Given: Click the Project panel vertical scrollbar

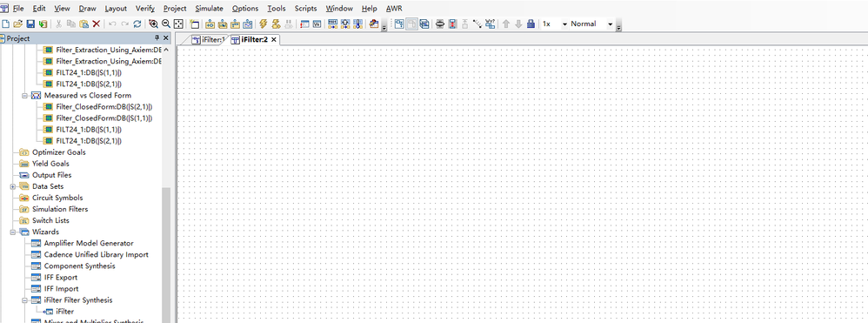Looking at the screenshot, I should click(x=166, y=255).
